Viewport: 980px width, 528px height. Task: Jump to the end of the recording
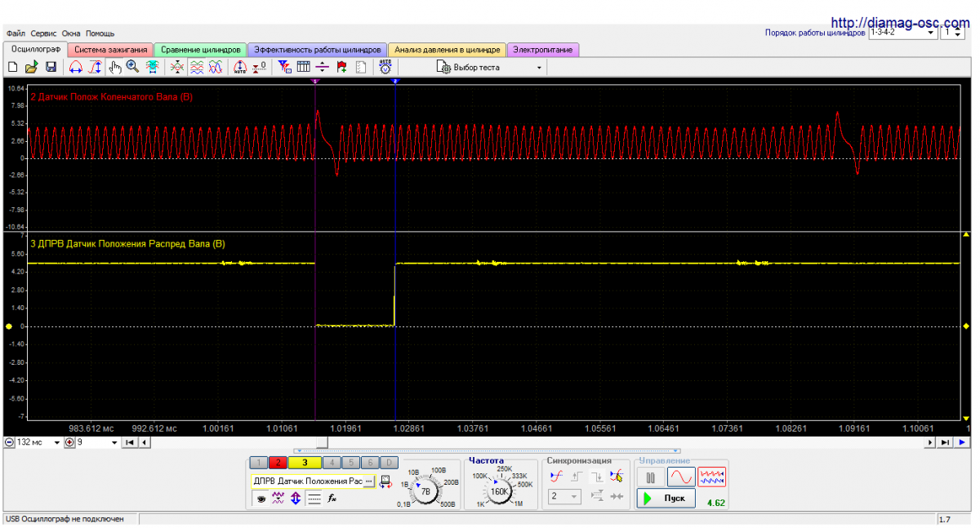click(945, 442)
